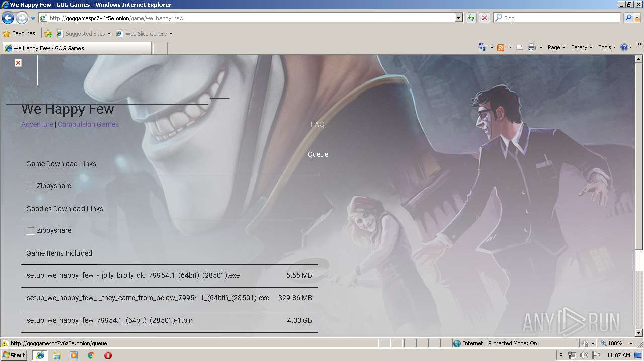Image resolution: width=644 pixels, height=362 pixels.
Task: Click the Read Mail envelope icon
Action: click(519, 47)
